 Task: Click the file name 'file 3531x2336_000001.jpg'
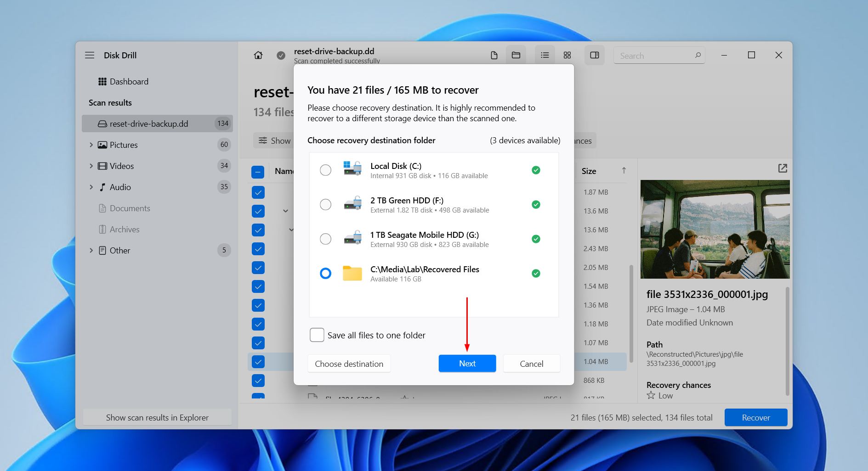pyautogui.click(x=707, y=294)
